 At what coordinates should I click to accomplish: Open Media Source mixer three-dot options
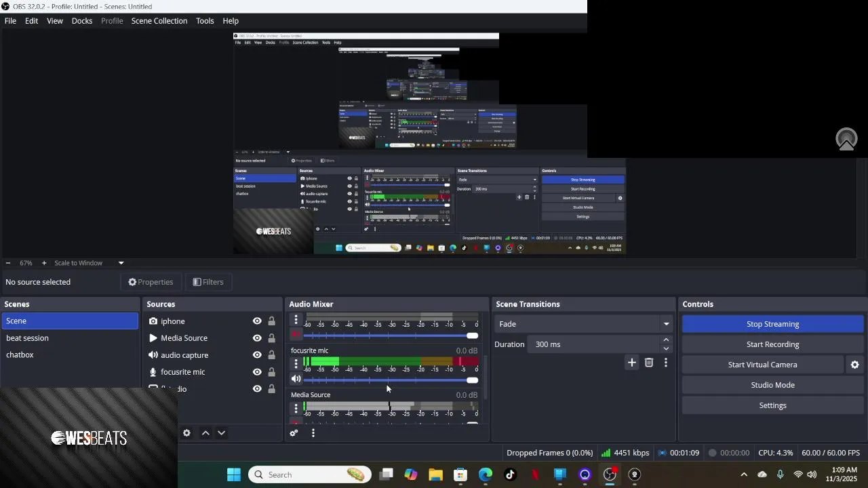(296, 408)
